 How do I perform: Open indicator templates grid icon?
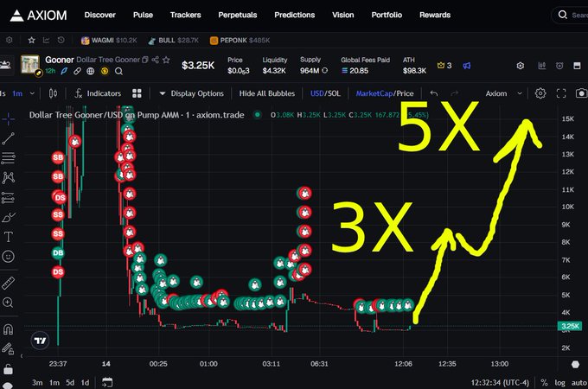pos(137,93)
